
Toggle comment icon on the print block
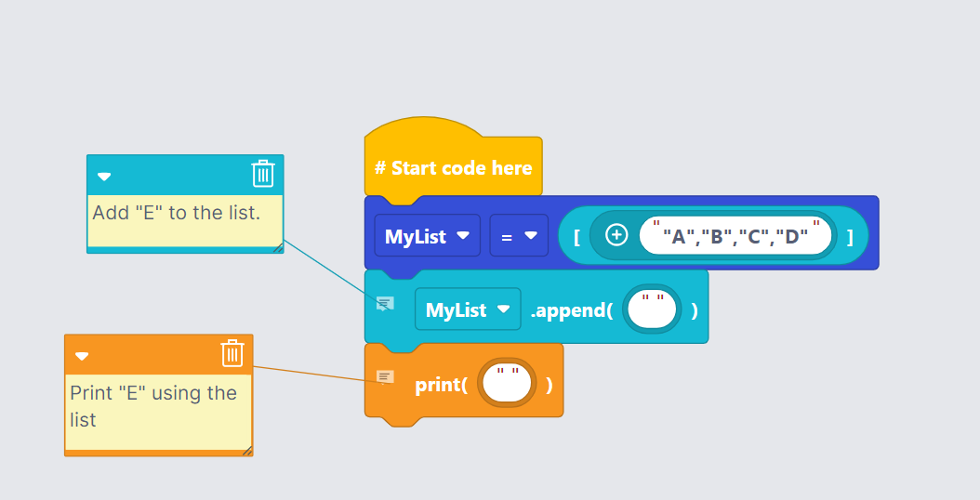385,376
